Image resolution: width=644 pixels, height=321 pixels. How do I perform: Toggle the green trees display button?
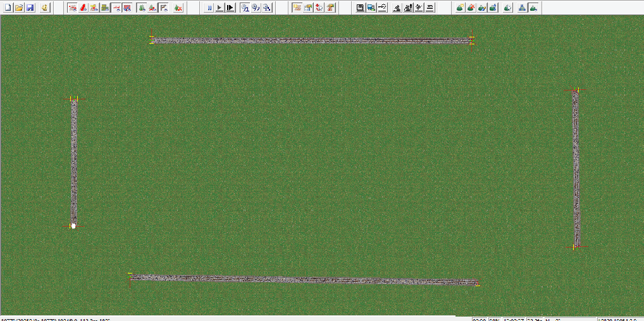tap(142, 8)
